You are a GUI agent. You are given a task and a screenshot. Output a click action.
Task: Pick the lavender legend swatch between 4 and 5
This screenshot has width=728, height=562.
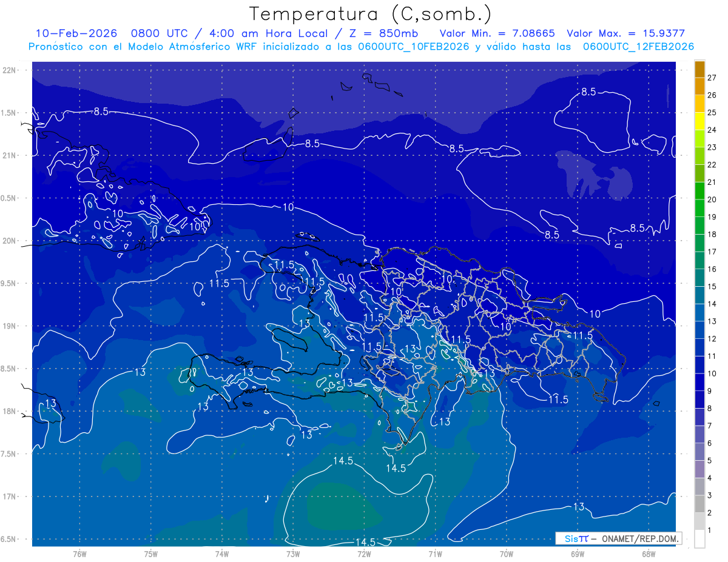pos(699,469)
